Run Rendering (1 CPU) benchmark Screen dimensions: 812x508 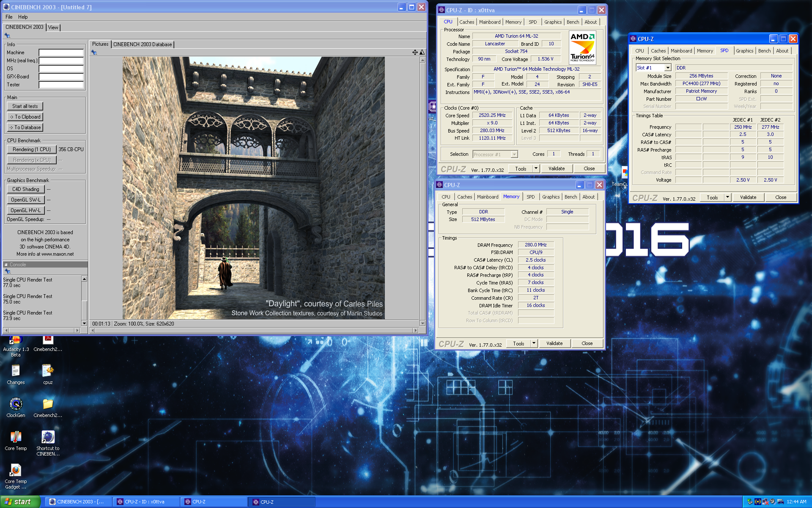point(32,149)
